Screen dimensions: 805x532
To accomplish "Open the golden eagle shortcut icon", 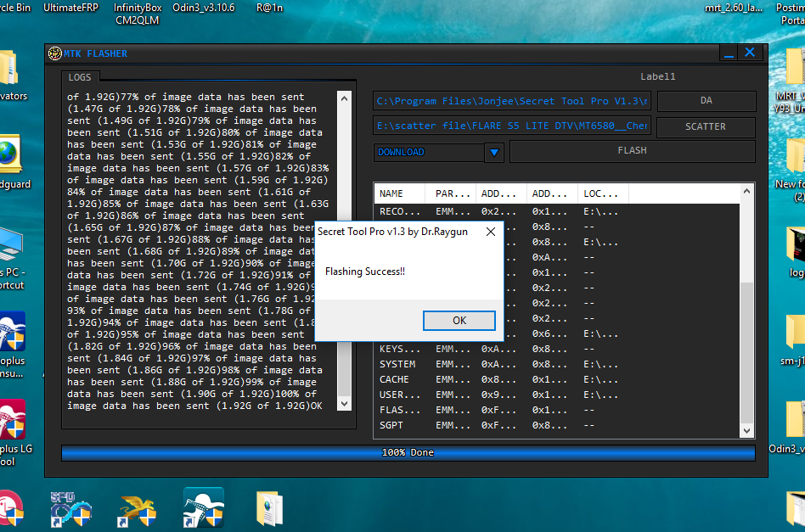I will (137, 511).
